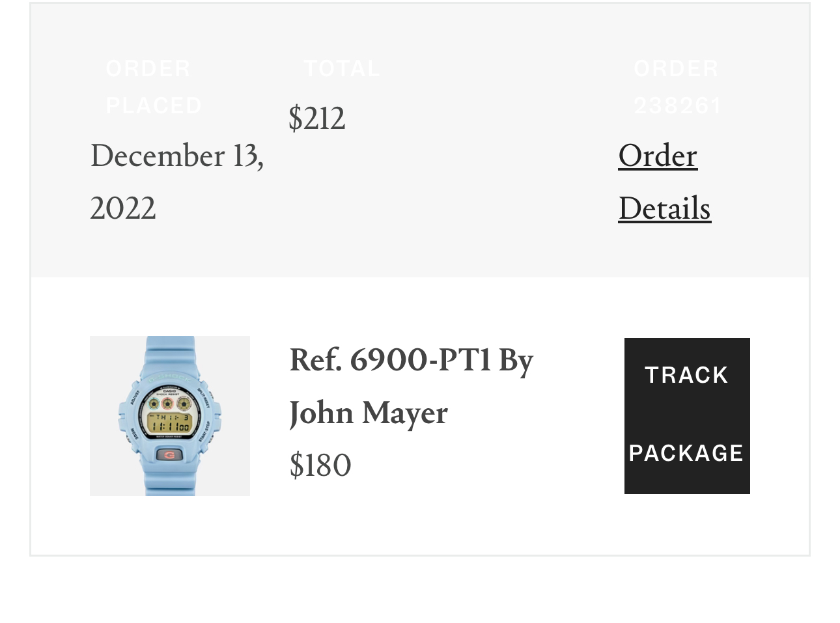This screenshot has height=623, width=840.
Task: Click the orange G button on watch
Action: pyautogui.click(x=170, y=455)
